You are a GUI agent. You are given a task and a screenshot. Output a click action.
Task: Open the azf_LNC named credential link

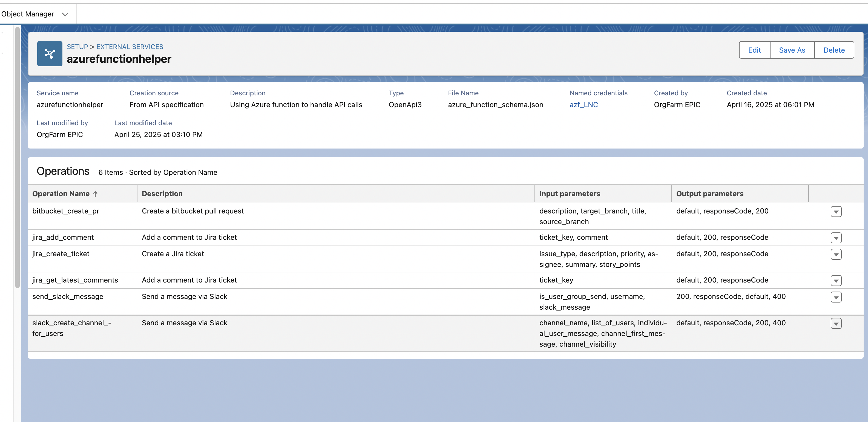click(583, 105)
